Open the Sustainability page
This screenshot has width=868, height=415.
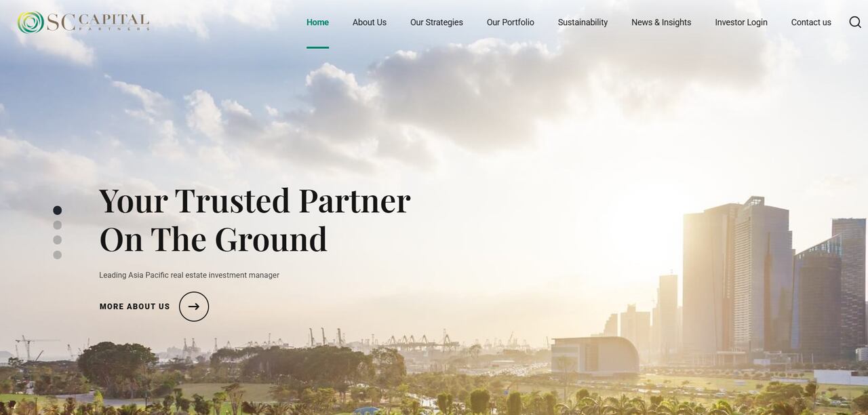[583, 22]
